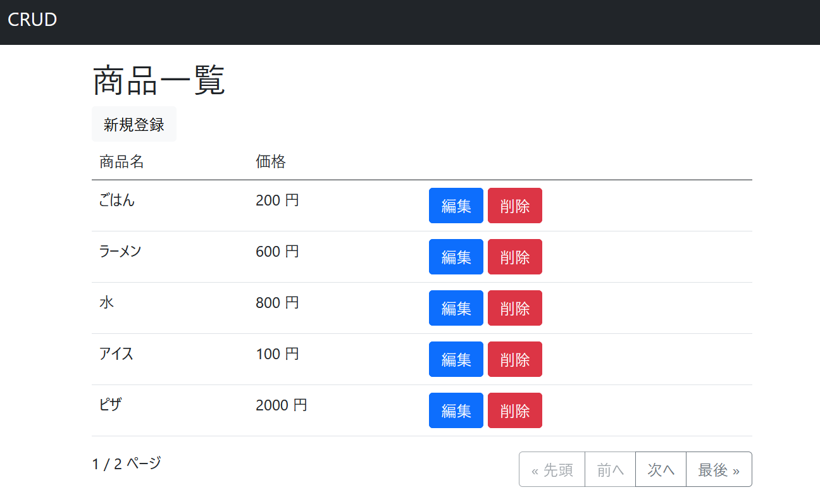
Task: Remove ラーメン using its 削除 button
Action: point(515,257)
